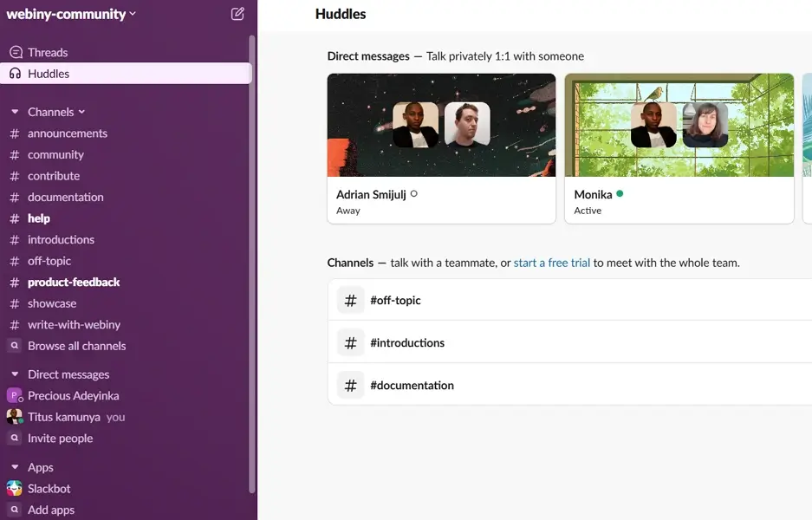This screenshot has height=520, width=812.
Task: Click the Direct messages sidebar header label
Action: point(68,374)
